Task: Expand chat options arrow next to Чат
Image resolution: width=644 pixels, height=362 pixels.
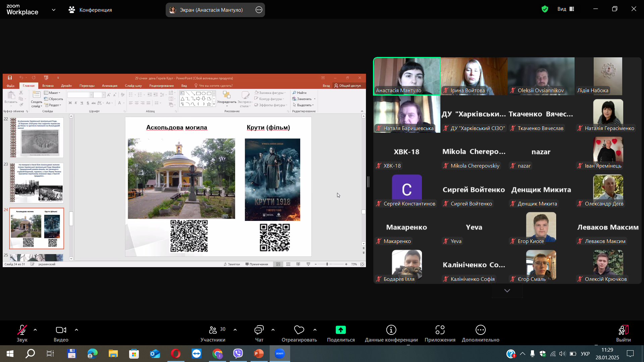Action: 273,330
